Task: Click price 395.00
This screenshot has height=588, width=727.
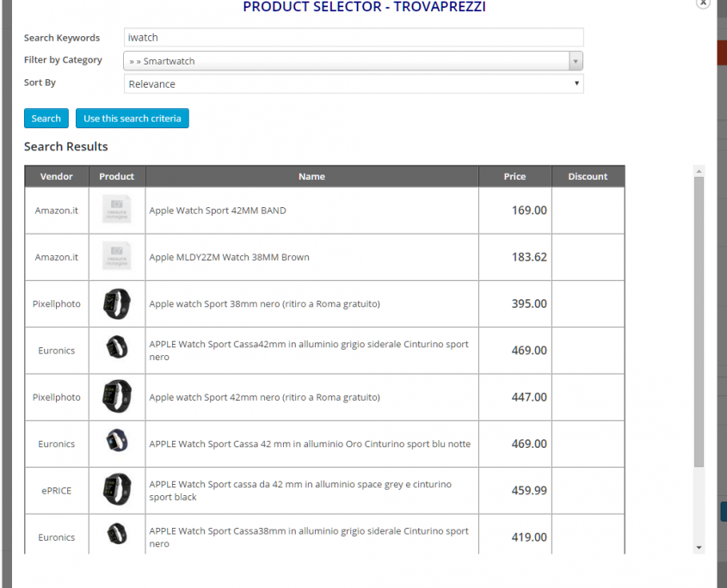Action: coord(529,304)
